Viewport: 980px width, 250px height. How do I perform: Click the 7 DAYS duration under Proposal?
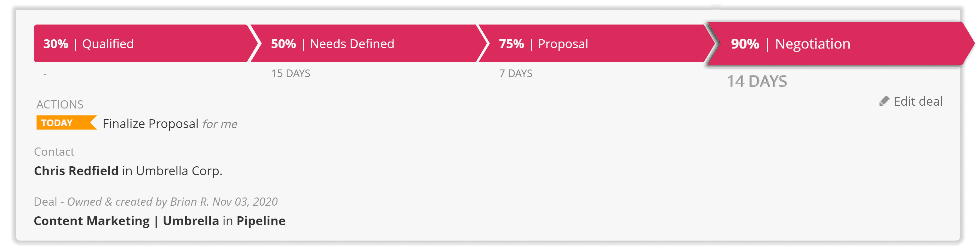point(515,73)
